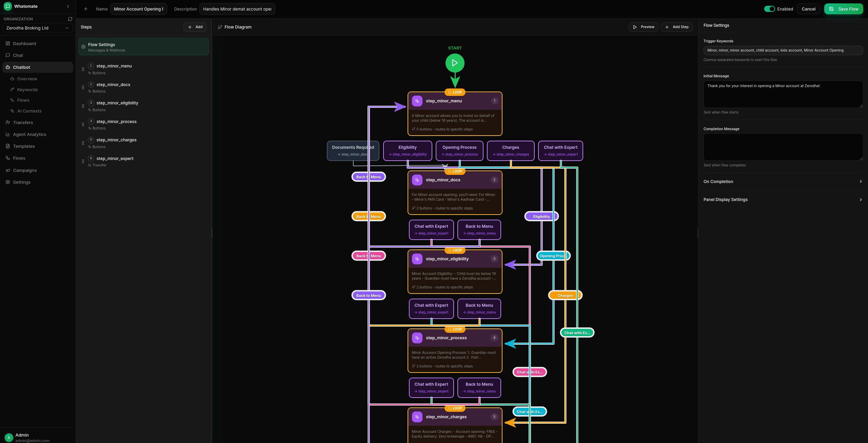Select the Transfers icon in the sidebar

point(7,122)
